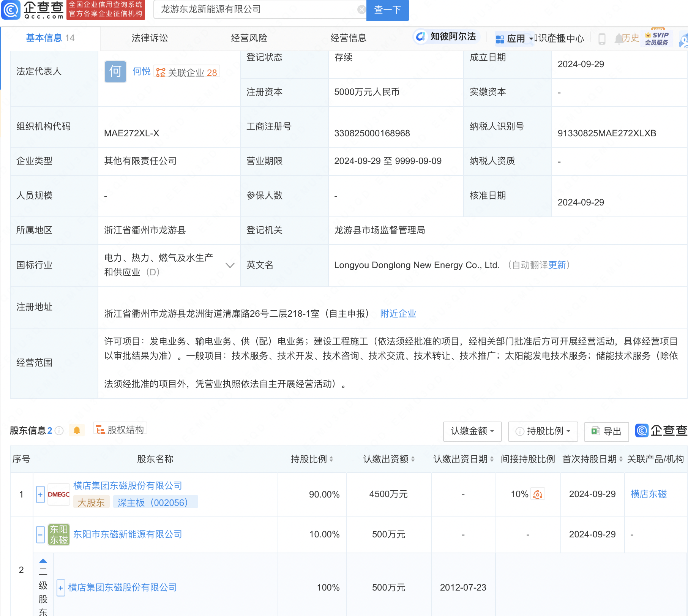Open second-level 横店集团东磁股份有限公司 link

click(x=122, y=588)
